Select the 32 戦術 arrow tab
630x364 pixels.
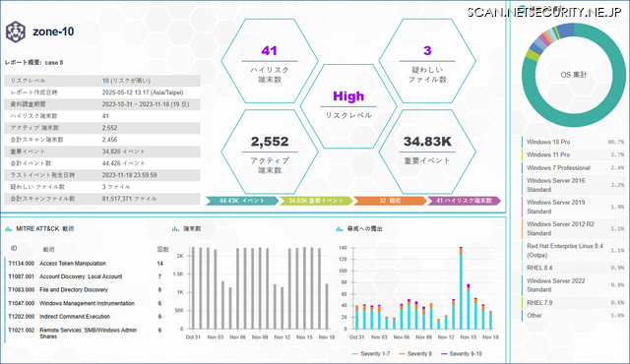coord(390,201)
